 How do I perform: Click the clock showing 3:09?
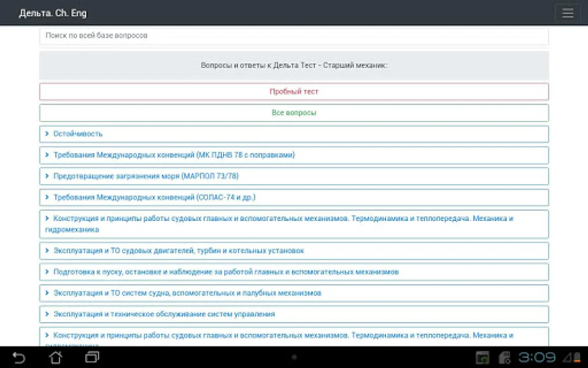point(537,358)
